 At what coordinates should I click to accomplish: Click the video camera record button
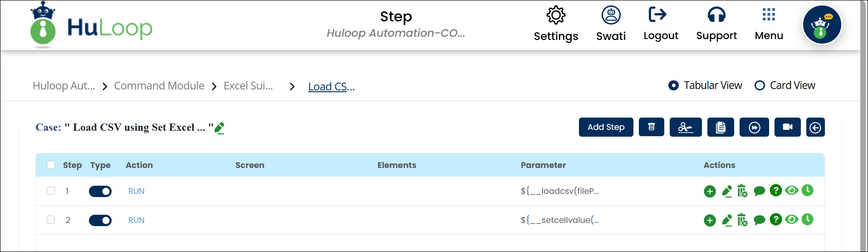point(787,127)
